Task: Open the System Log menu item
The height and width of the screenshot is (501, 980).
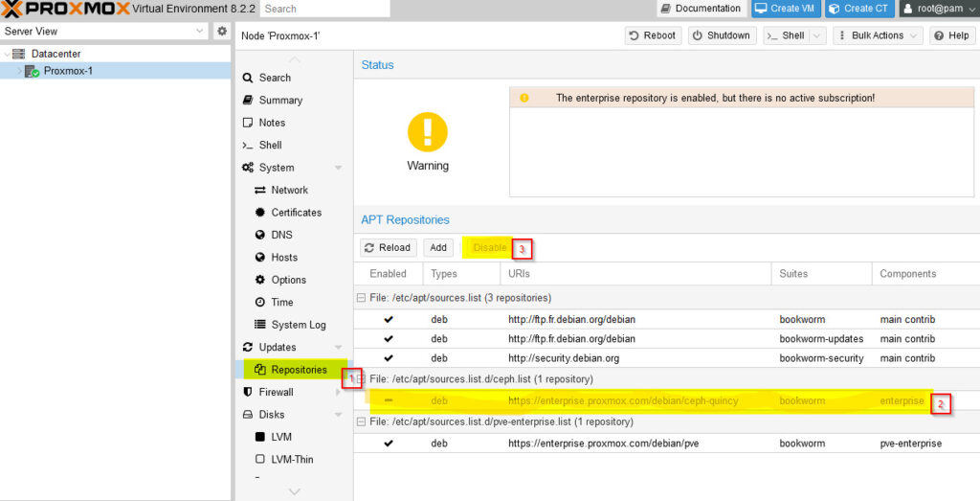Action: tap(299, 325)
